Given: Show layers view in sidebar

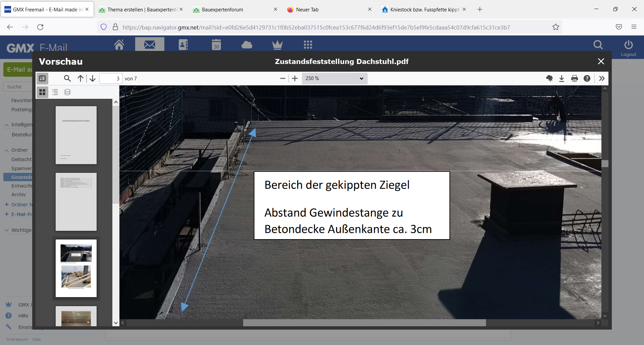Looking at the screenshot, I should tap(67, 92).
